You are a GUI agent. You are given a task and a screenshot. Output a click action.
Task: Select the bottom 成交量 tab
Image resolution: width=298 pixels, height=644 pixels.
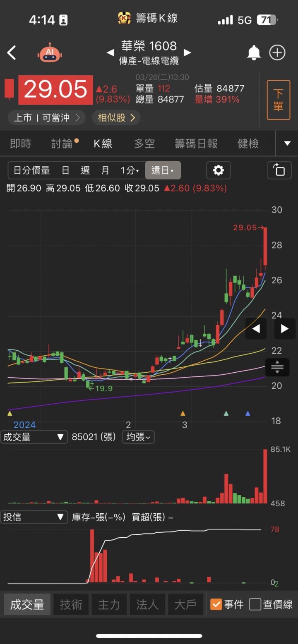pos(27,604)
